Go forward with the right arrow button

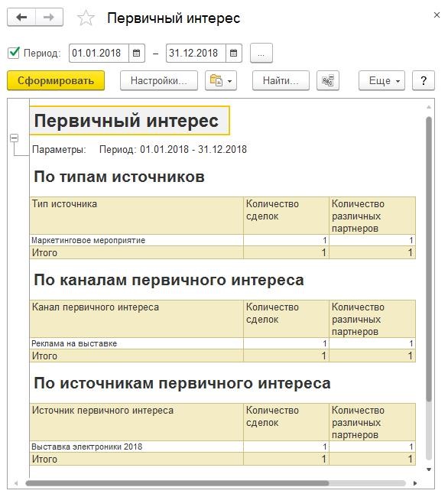coord(49,17)
